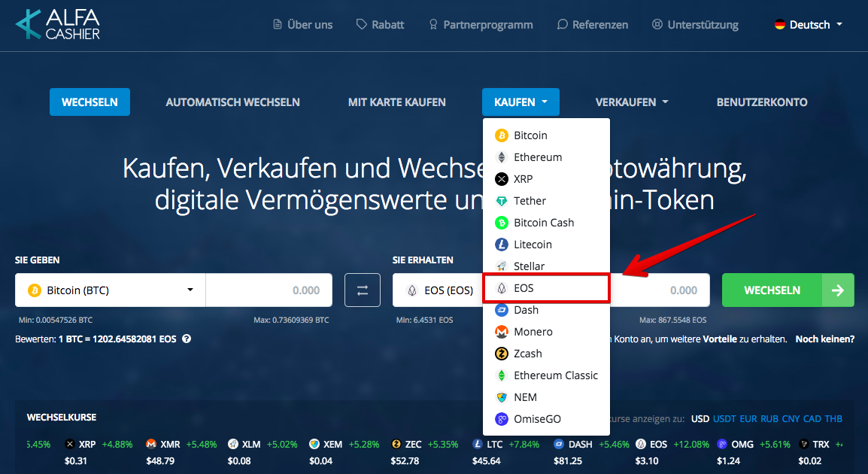
Task: Open the Über uns page
Action: 303,24
